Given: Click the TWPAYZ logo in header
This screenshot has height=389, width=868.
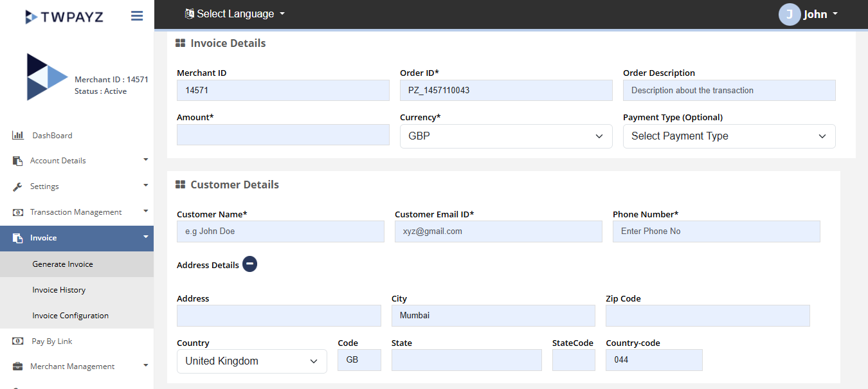Looking at the screenshot, I should coord(64,17).
